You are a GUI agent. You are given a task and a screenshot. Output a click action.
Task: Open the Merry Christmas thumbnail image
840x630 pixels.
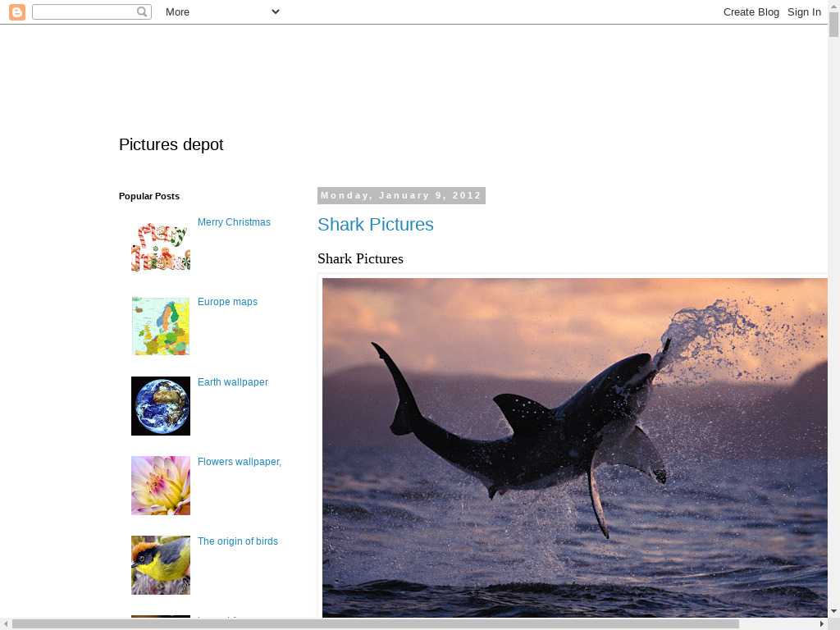[x=161, y=247]
